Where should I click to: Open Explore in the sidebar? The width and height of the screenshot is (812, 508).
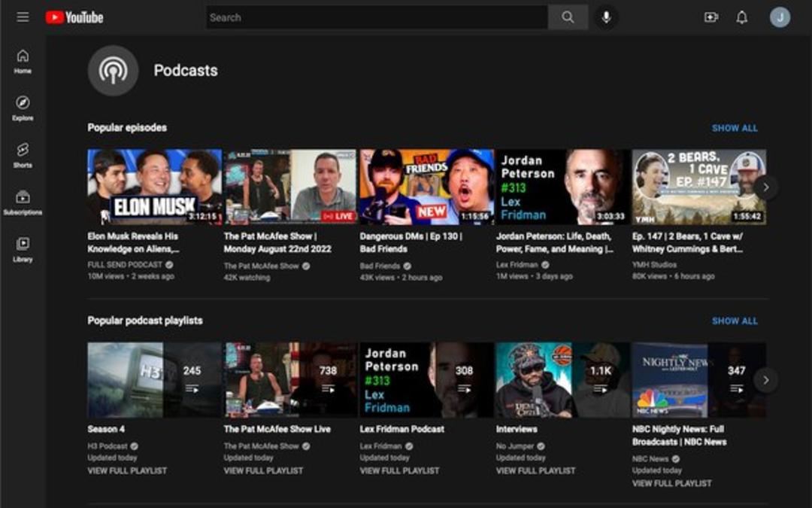click(23, 108)
